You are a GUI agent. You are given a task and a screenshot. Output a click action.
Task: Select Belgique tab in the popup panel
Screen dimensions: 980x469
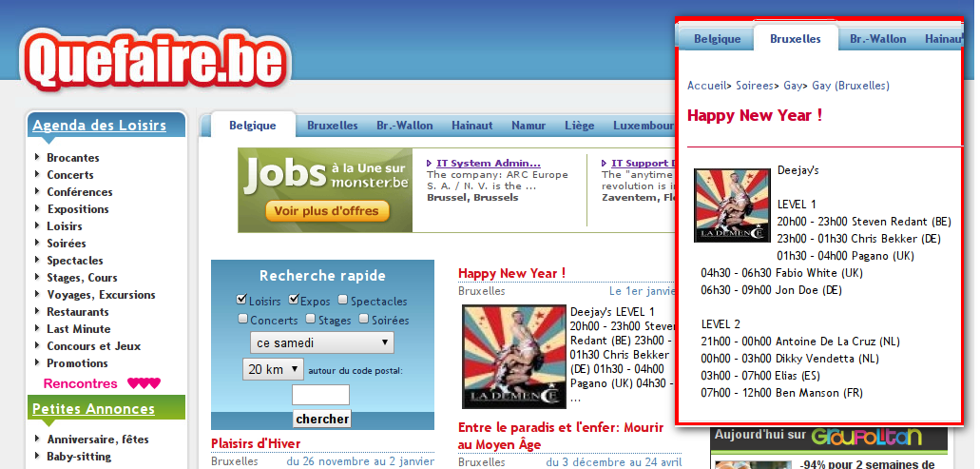pos(718,39)
